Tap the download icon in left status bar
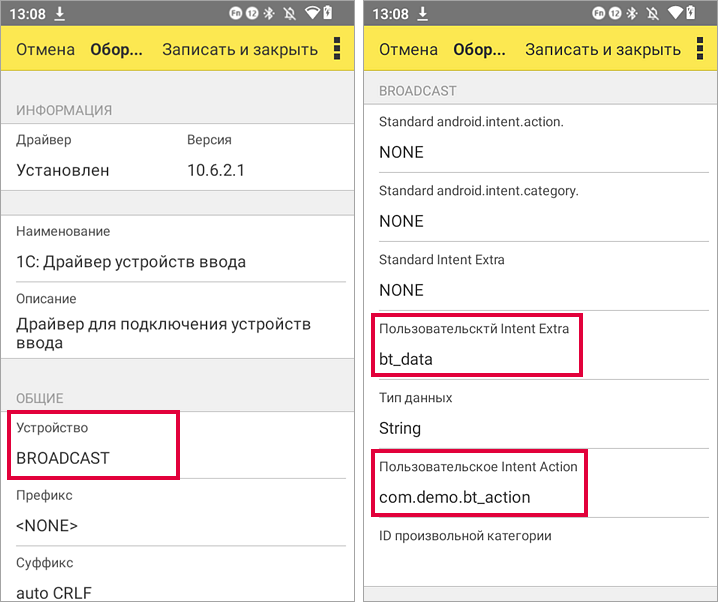Screen dimensions: 720x602 [x=60, y=14]
